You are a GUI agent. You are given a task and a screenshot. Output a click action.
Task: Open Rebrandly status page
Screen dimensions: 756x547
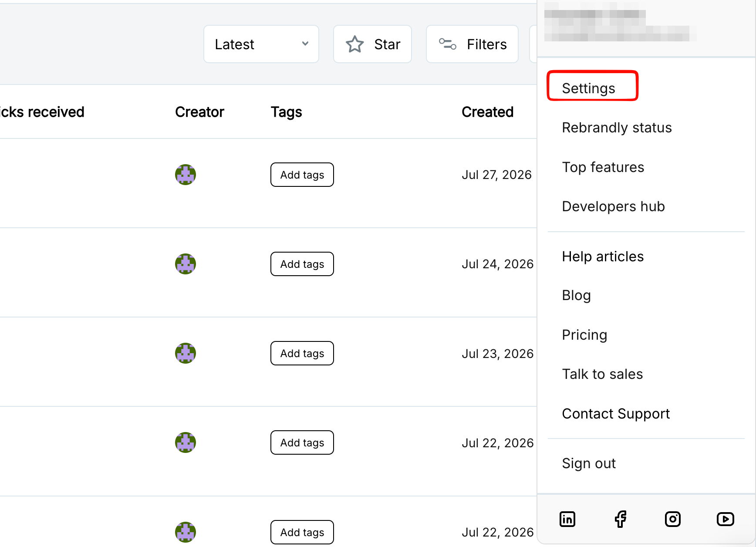click(x=617, y=128)
